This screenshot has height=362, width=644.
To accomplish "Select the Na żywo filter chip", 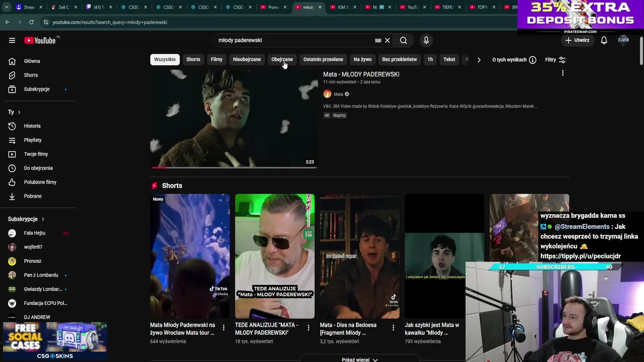I will click(362, 59).
